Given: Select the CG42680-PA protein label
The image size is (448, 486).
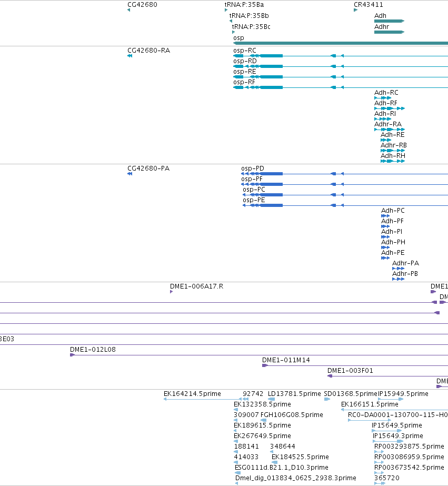Looking at the screenshot, I should (148, 168).
